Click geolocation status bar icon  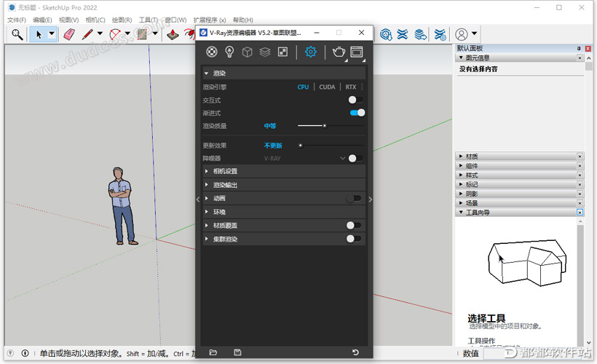point(11,353)
